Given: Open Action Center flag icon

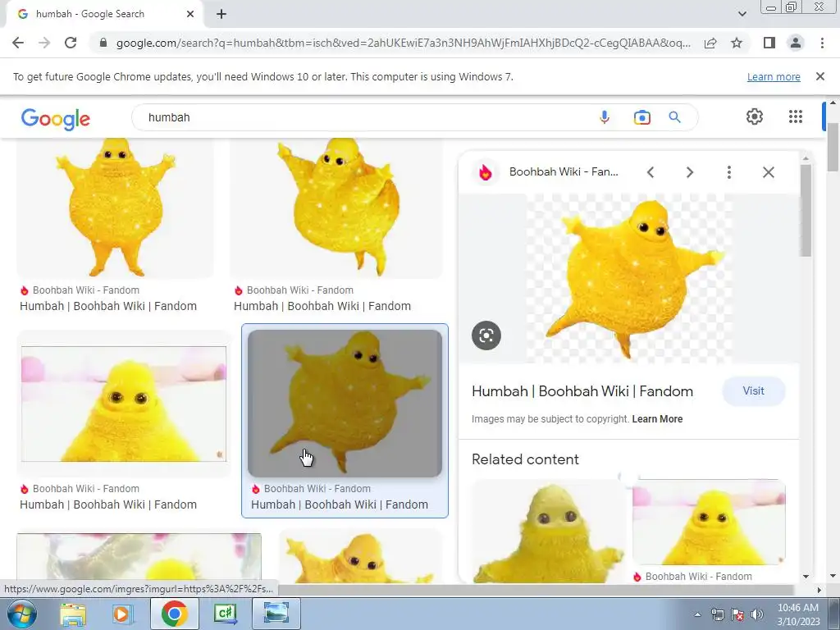Looking at the screenshot, I should [x=737, y=614].
